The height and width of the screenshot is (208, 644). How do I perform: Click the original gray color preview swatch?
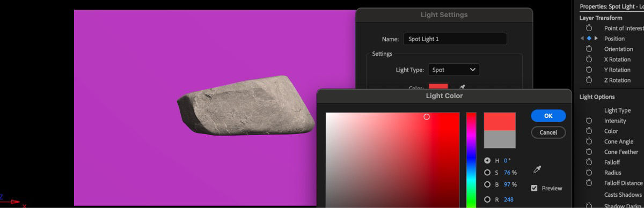pyautogui.click(x=500, y=139)
